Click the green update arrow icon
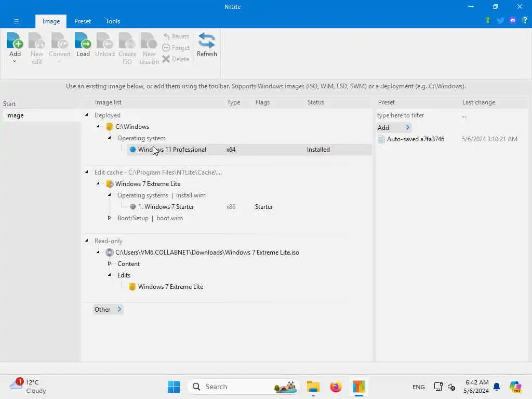This screenshot has height=399, width=532. coord(488,20)
